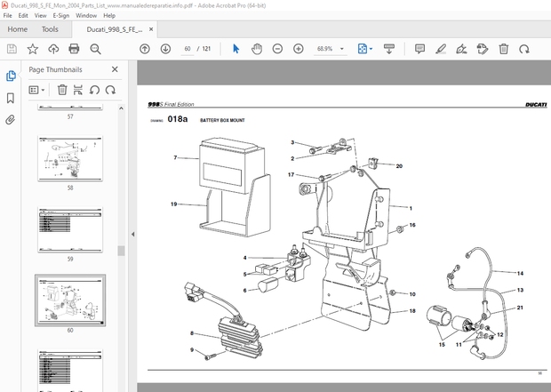Open Find text search tool

(x=95, y=49)
